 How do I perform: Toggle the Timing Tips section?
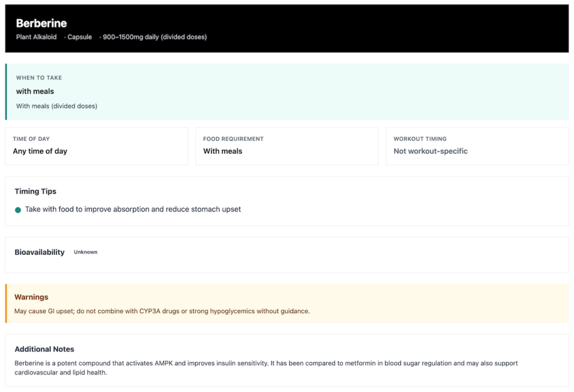tap(287, 200)
